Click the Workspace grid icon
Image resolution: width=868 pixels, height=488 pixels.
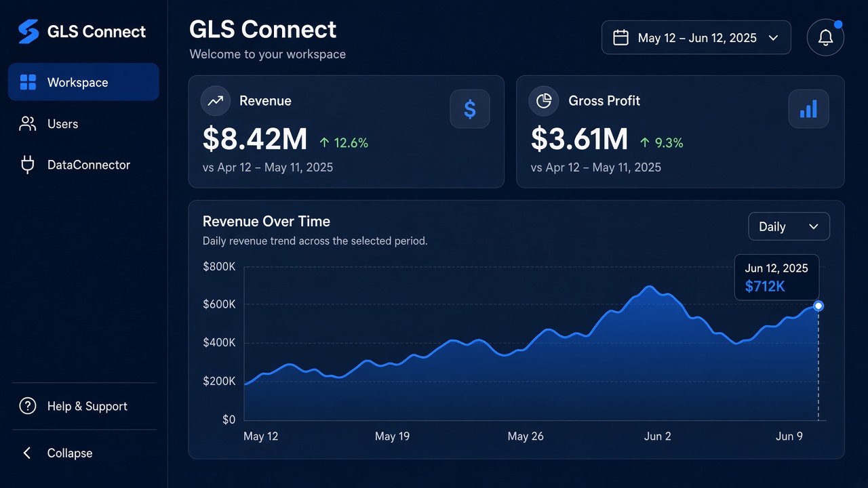(x=28, y=83)
